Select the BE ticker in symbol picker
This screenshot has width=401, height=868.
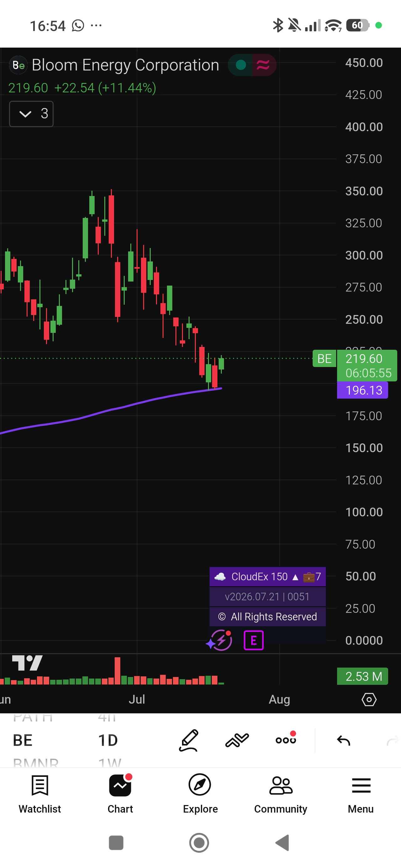click(x=23, y=740)
